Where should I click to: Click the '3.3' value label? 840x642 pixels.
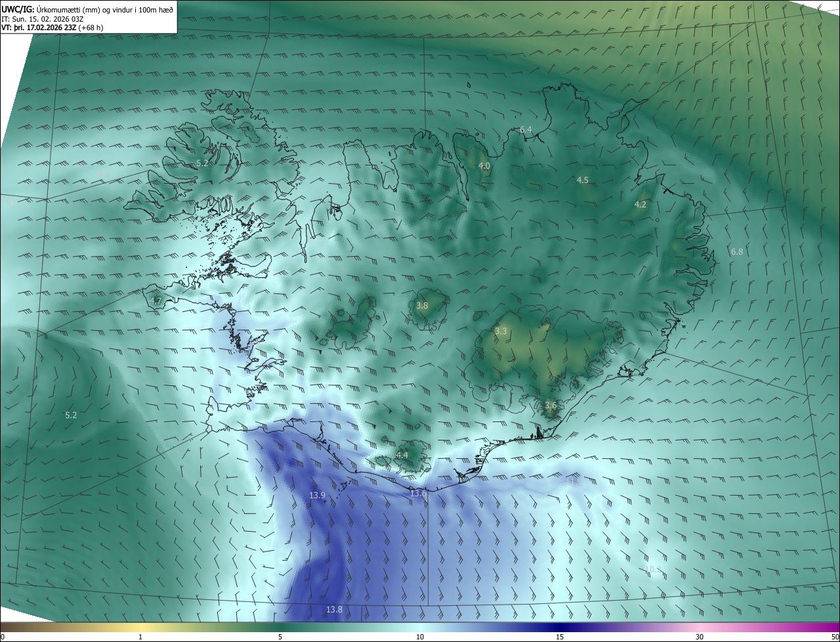click(x=501, y=332)
